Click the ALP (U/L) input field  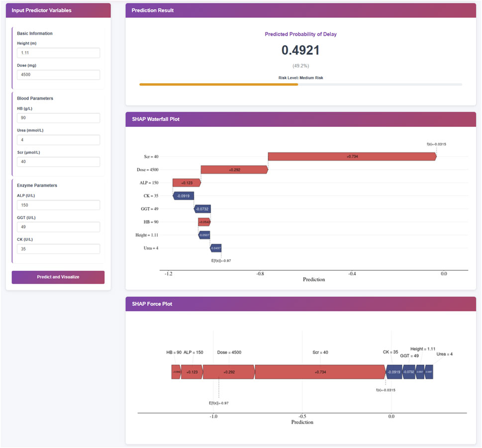pyautogui.click(x=58, y=205)
